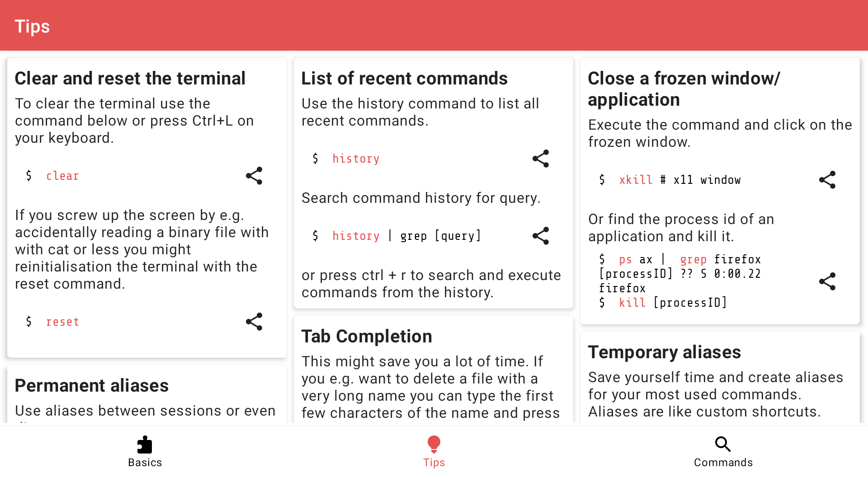Click the 'xkill' command text
868x477 pixels.
click(x=636, y=180)
